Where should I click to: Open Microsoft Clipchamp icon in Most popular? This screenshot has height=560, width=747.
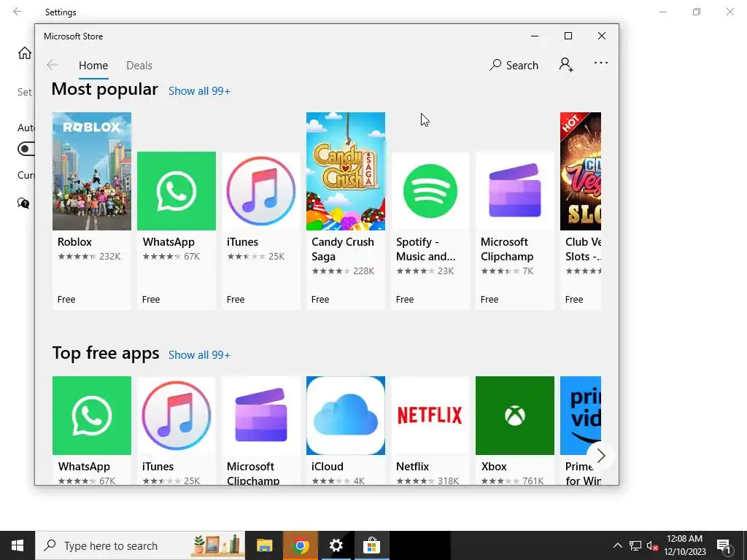(515, 191)
